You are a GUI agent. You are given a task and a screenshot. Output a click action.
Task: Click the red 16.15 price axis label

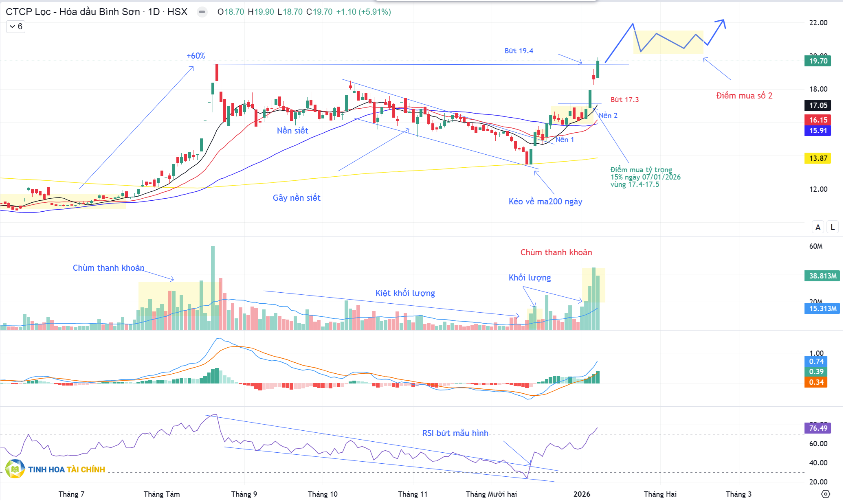[817, 120]
